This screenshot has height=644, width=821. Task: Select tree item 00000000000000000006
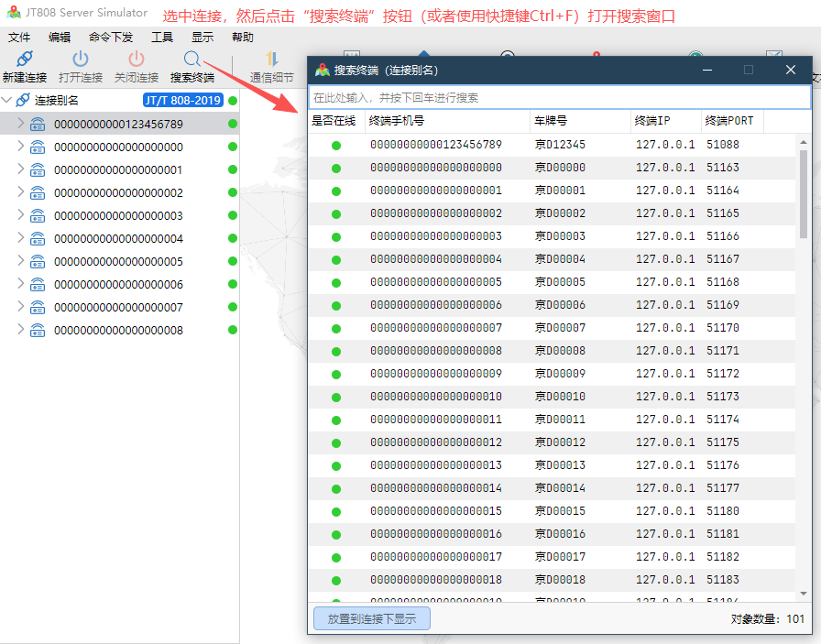point(118,284)
